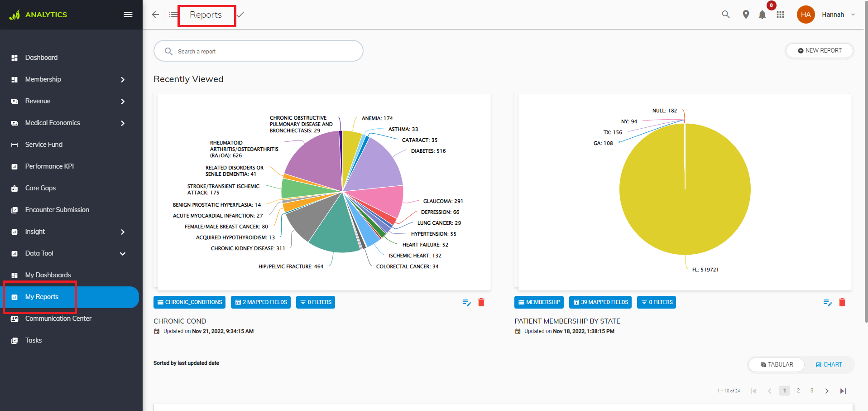Viewport: 868px width, 411px height.
Task: Click the back arrow next to Reports
Action: (x=155, y=15)
